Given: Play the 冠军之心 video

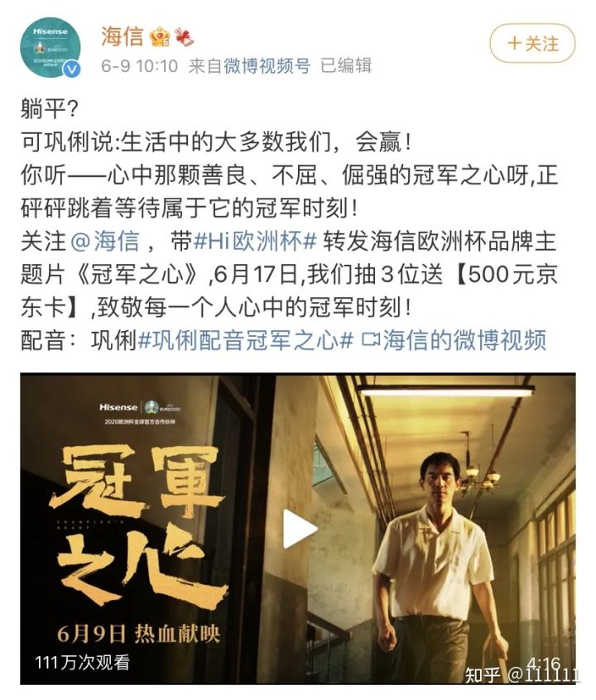Looking at the screenshot, I should [300, 530].
